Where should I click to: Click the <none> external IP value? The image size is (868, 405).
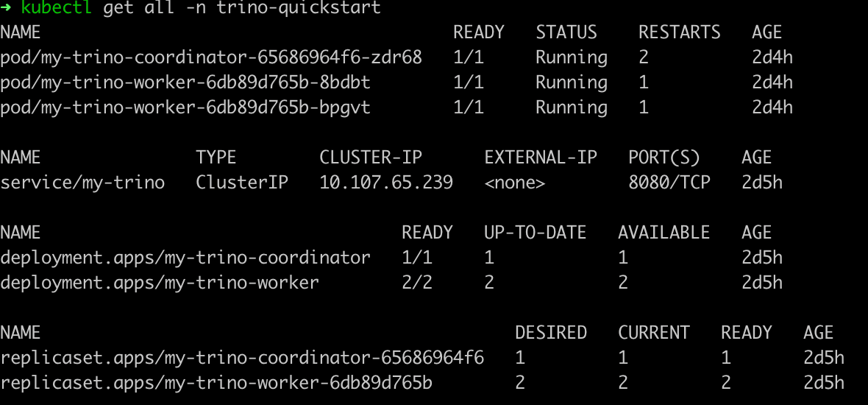click(x=515, y=183)
